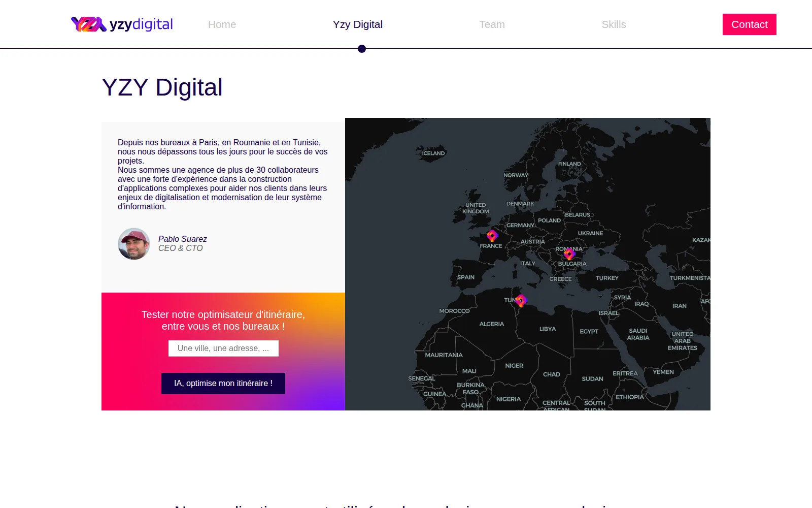This screenshot has width=812, height=508.
Task: Select the ALGERIA label on the map
Action: click(492, 324)
